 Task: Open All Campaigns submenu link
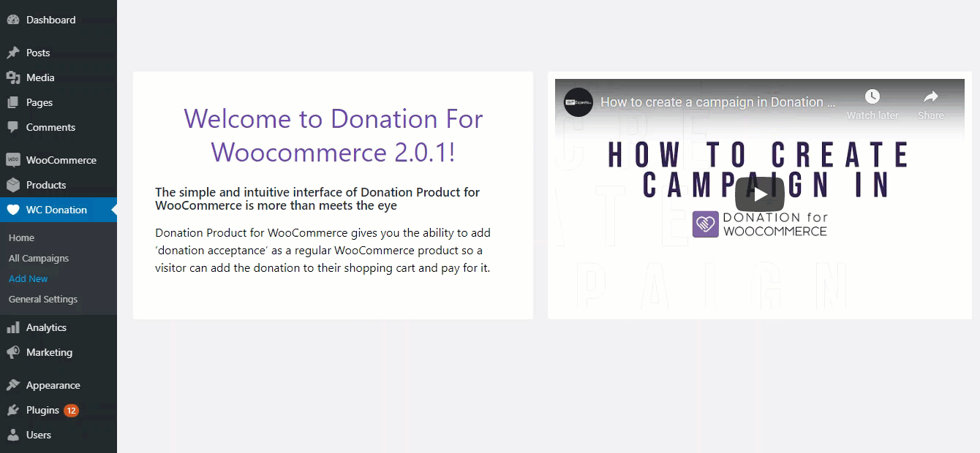[39, 258]
